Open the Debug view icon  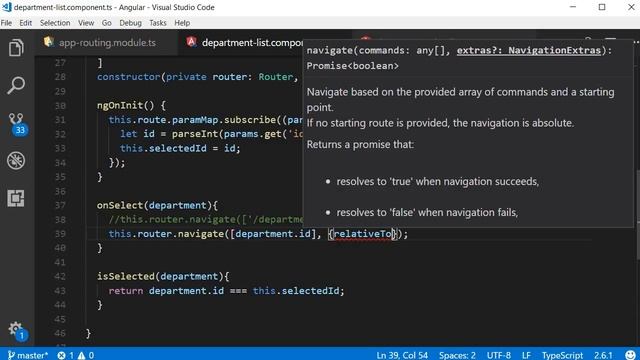pos(16,160)
